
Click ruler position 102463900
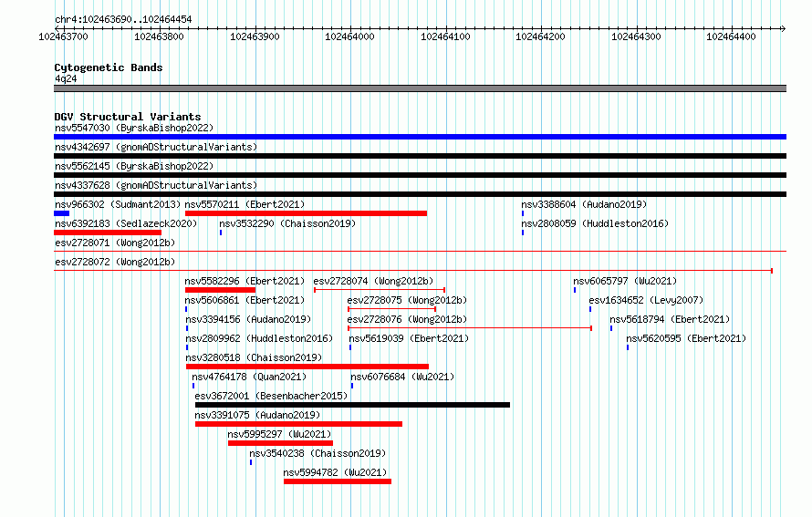click(255, 36)
